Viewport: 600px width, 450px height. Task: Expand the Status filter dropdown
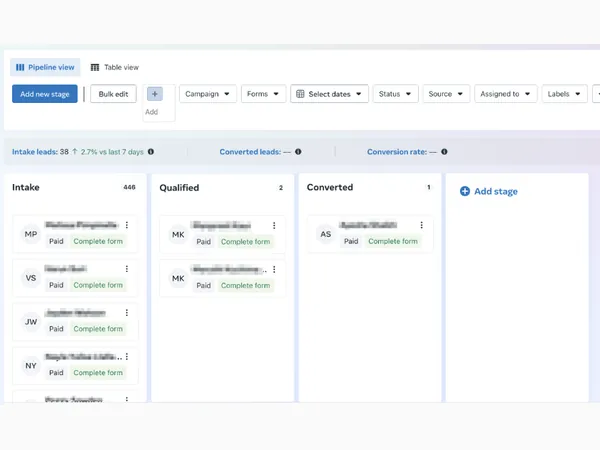tap(396, 94)
